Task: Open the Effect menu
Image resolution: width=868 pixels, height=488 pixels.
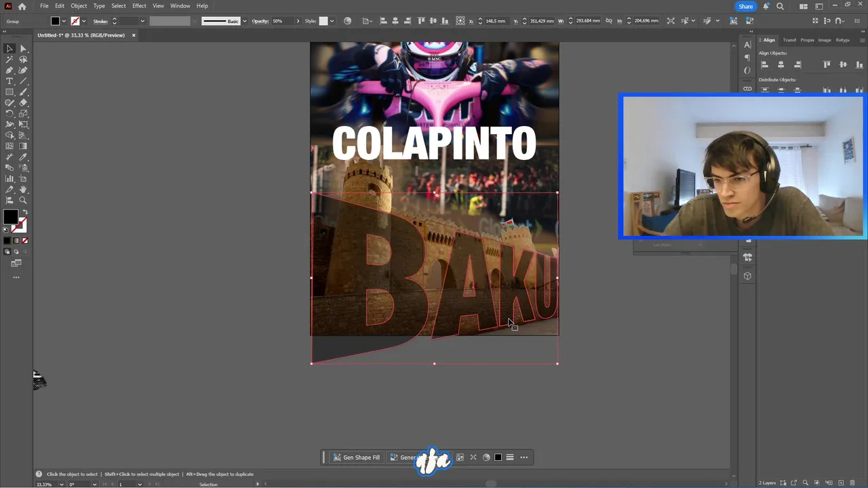Action: pyautogui.click(x=139, y=6)
